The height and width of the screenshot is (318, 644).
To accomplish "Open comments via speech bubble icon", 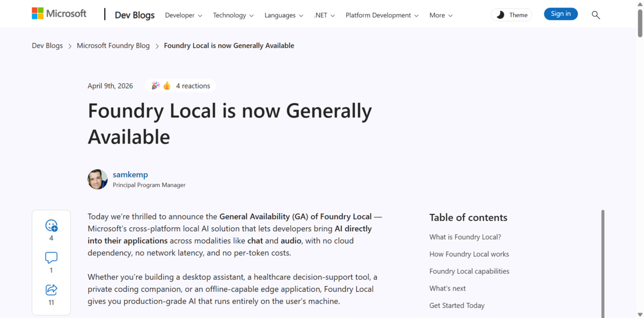I will [52, 258].
